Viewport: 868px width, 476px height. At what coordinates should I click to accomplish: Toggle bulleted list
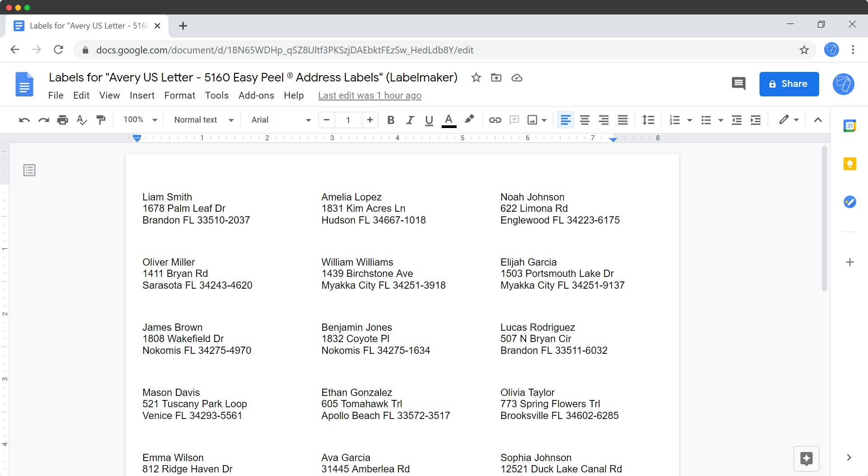click(706, 120)
